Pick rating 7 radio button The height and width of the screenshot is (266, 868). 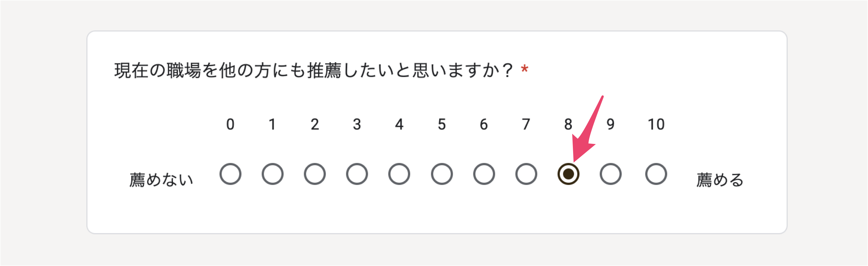click(526, 174)
